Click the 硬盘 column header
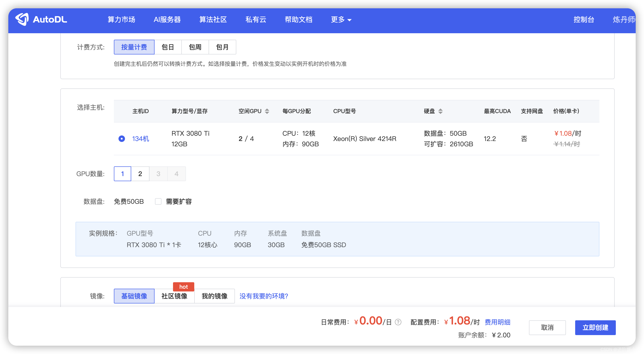This screenshot has height=354, width=644. point(429,111)
